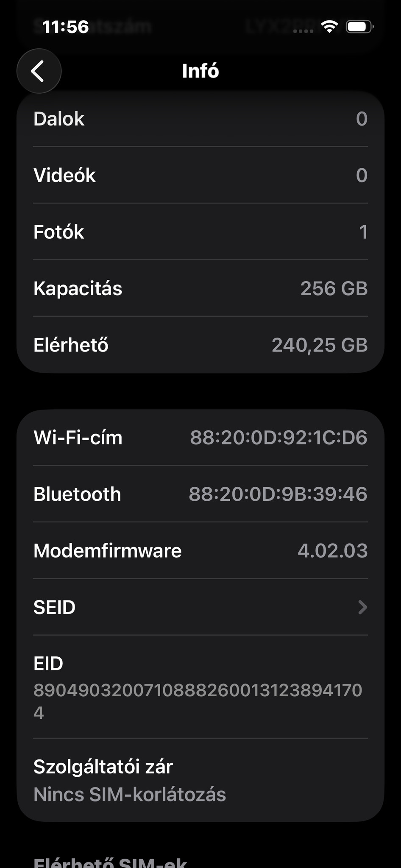Tap the Fotók count row
401x868 pixels.
point(200,232)
